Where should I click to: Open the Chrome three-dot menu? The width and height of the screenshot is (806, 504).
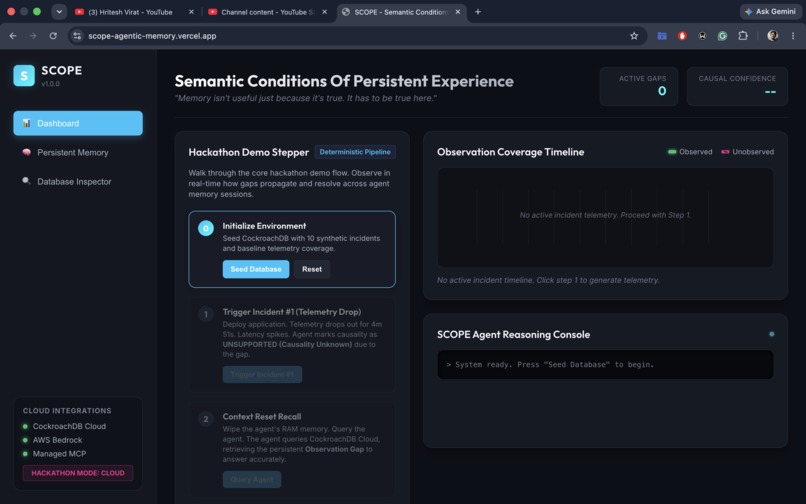tap(793, 36)
